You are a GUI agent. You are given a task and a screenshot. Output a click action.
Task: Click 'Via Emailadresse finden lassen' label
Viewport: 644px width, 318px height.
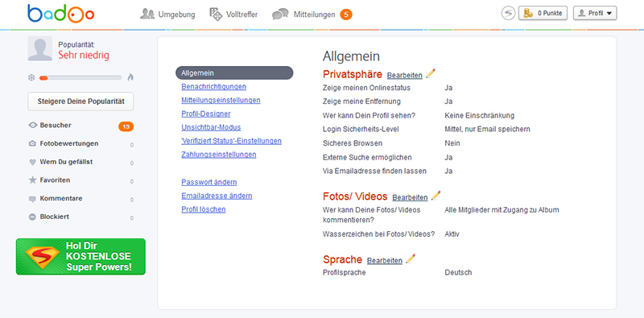pyautogui.click(x=374, y=171)
